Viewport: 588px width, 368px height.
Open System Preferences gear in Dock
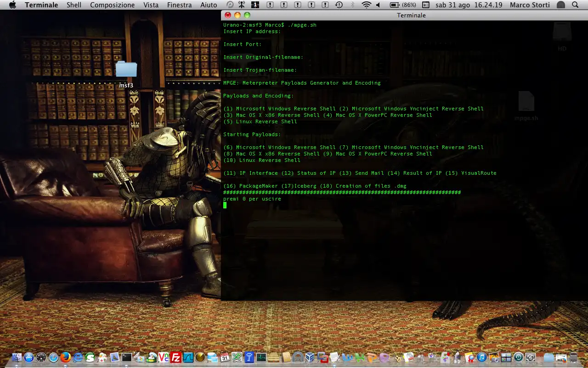pyautogui.click(x=531, y=357)
